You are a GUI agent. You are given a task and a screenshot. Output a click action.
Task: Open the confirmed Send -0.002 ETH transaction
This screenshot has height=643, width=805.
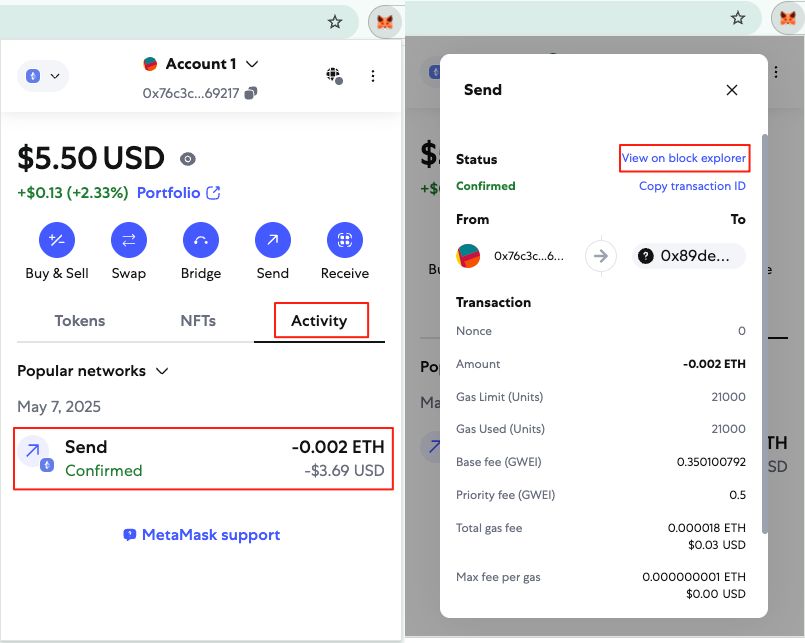point(203,459)
